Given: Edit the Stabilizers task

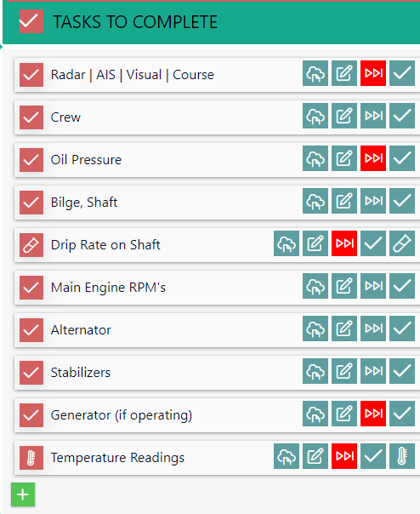Looking at the screenshot, I should click(344, 371).
